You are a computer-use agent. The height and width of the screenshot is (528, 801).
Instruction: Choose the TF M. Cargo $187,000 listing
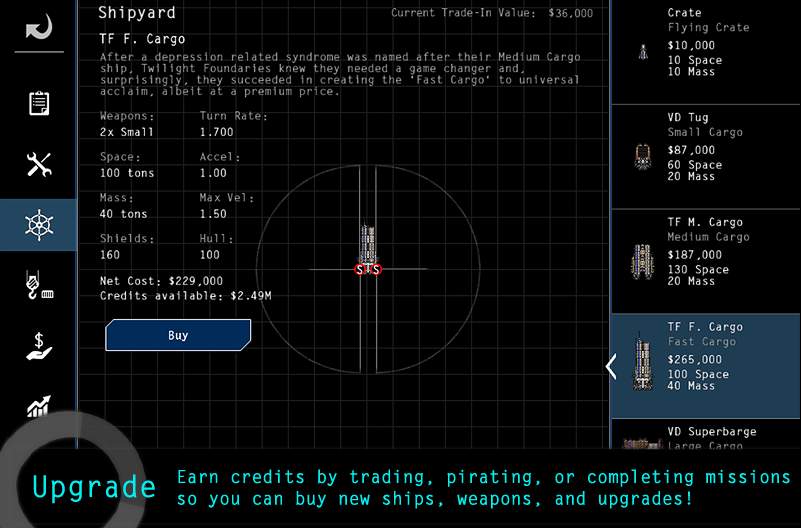pyautogui.click(x=720, y=252)
